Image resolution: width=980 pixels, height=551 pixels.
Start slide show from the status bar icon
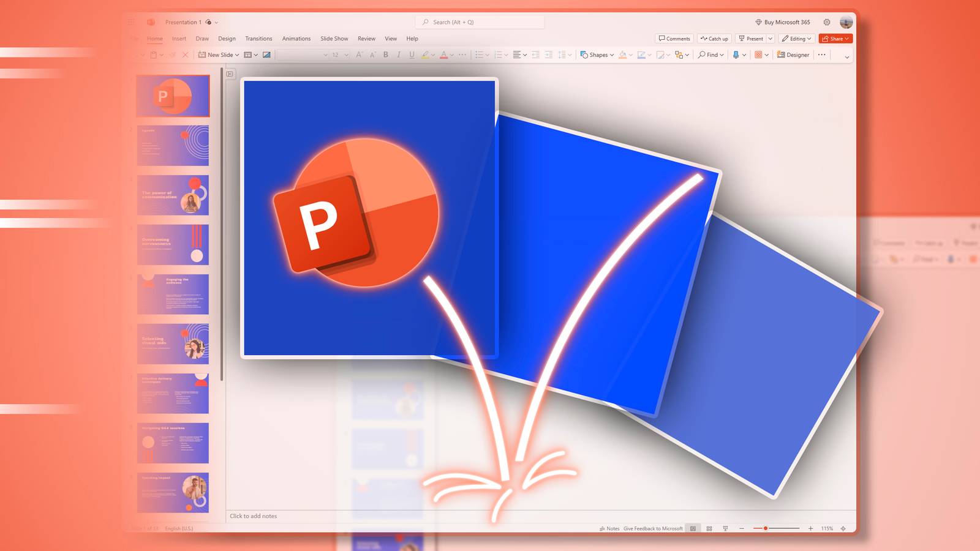(725, 528)
